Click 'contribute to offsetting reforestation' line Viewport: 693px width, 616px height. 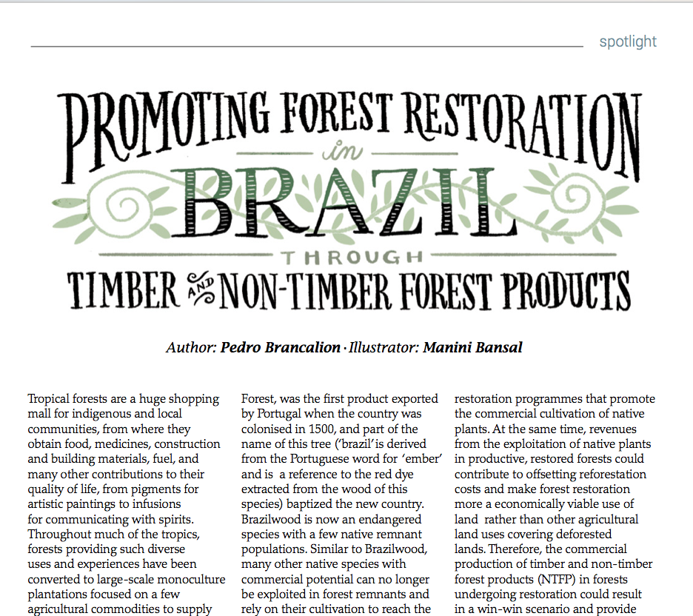550,474
